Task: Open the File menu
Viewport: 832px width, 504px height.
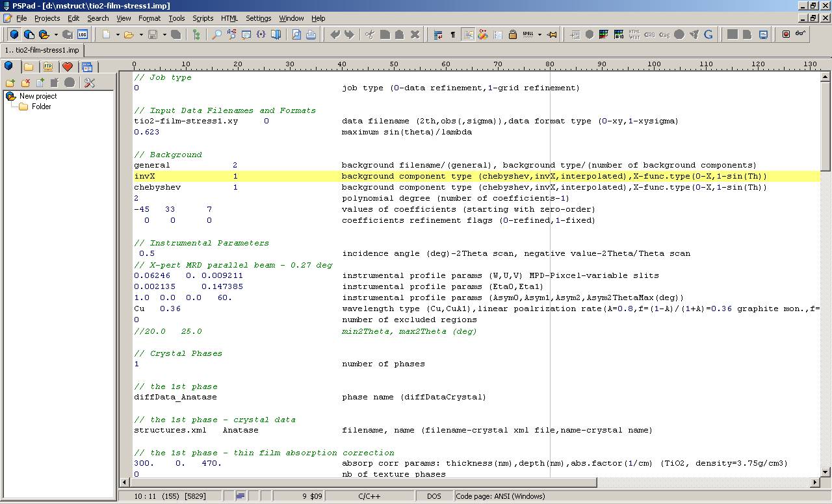Action: click(x=21, y=18)
